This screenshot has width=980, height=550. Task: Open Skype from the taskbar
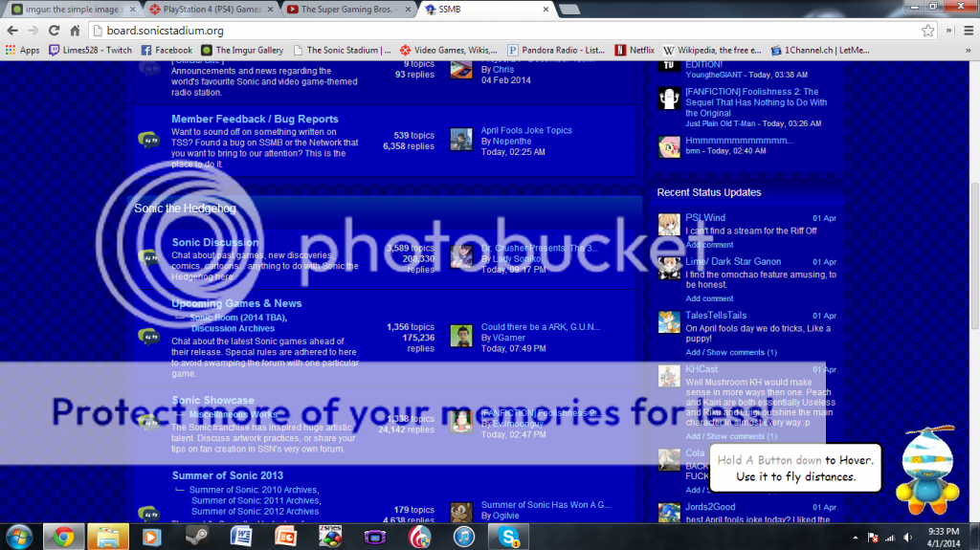[509, 537]
